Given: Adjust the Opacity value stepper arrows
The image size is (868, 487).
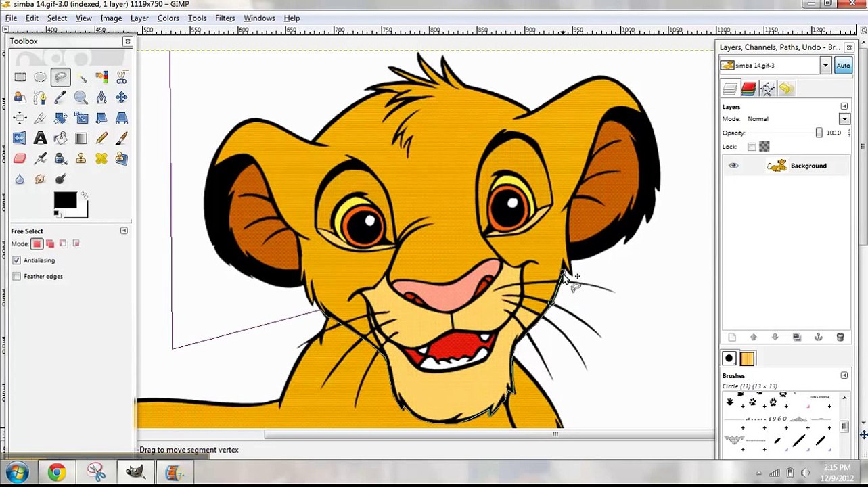Looking at the screenshot, I should click(x=849, y=133).
